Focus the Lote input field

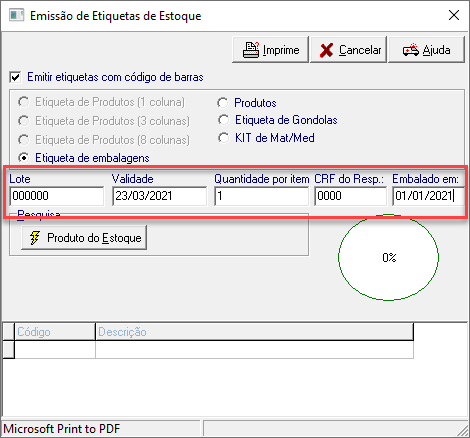pos(57,196)
